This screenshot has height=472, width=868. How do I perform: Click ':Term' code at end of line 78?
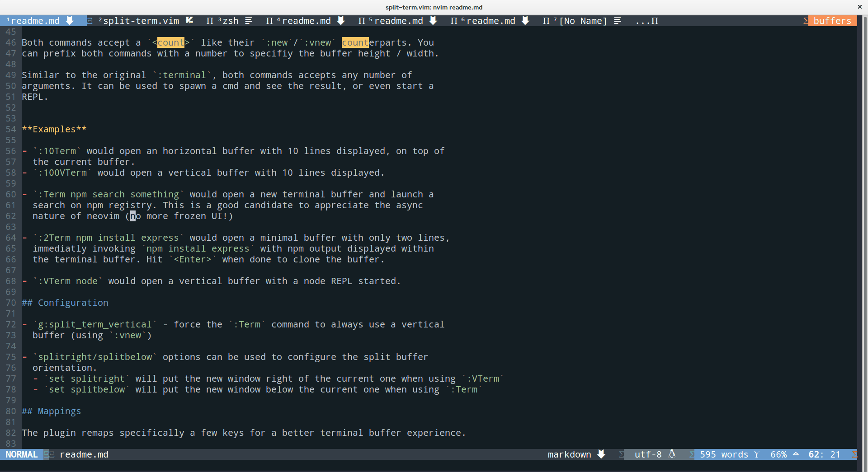[x=464, y=389]
